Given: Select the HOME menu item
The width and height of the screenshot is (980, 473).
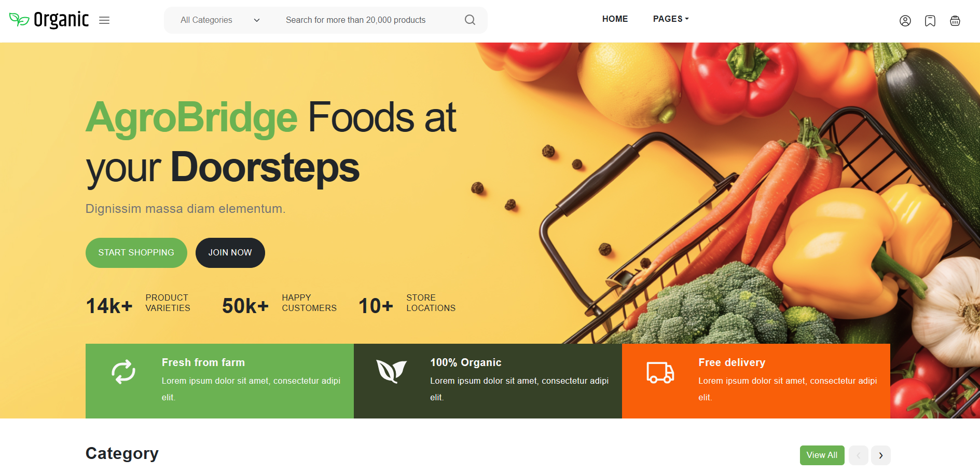Looking at the screenshot, I should tap(615, 19).
